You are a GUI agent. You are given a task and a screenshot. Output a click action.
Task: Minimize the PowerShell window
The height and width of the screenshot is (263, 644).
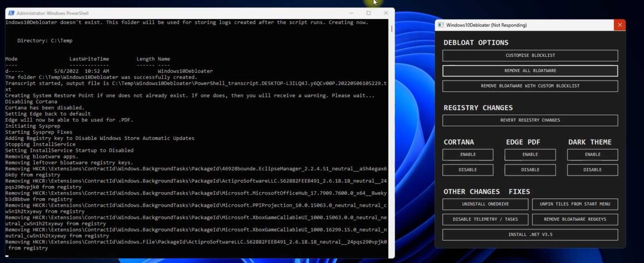[x=351, y=13]
